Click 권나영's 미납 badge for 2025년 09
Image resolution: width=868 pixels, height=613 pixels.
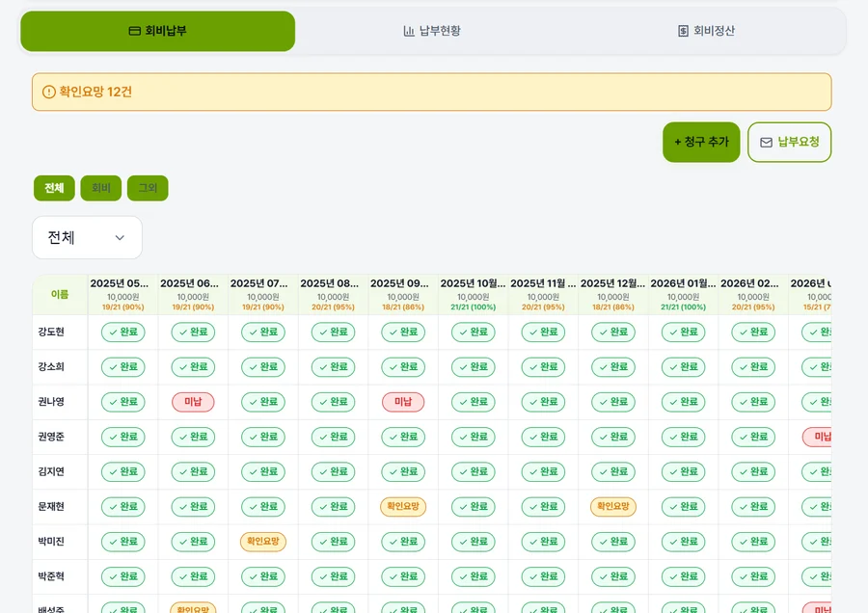point(403,402)
